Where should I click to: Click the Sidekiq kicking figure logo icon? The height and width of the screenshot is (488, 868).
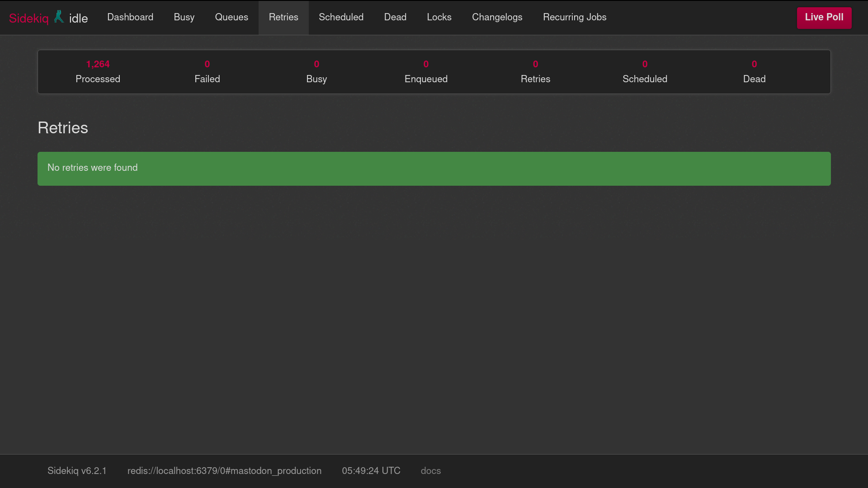click(x=59, y=17)
